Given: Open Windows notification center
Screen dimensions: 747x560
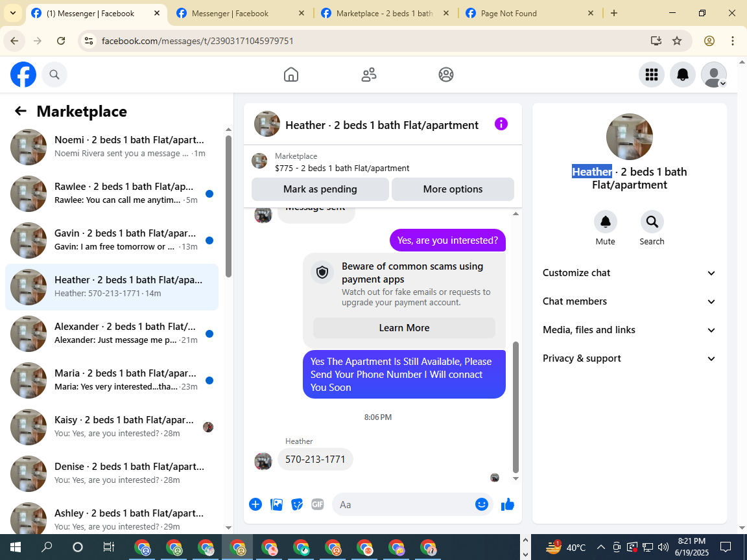Looking at the screenshot, I should pos(726,547).
